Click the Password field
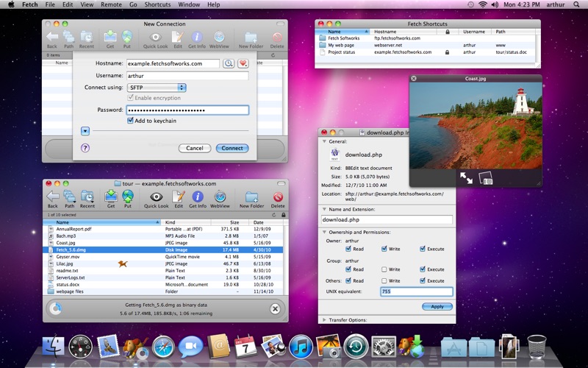The width and height of the screenshot is (588, 368). (x=187, y=110)
